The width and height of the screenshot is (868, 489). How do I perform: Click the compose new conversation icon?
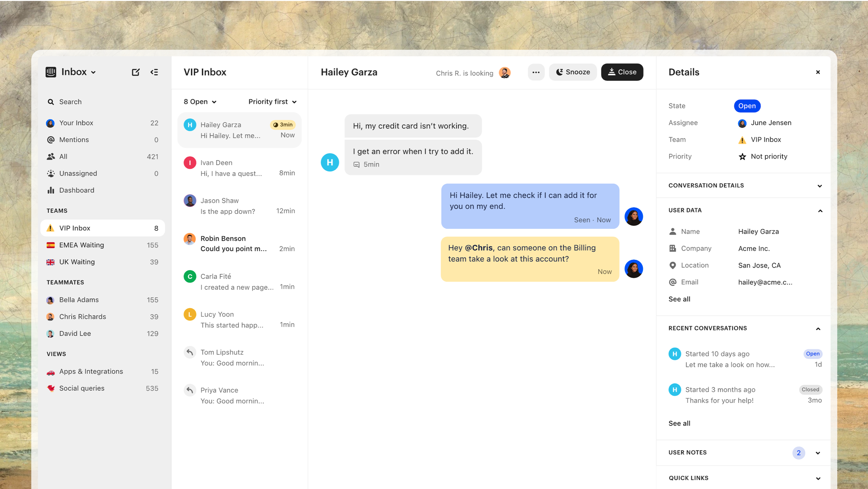(x=136, y=72)
